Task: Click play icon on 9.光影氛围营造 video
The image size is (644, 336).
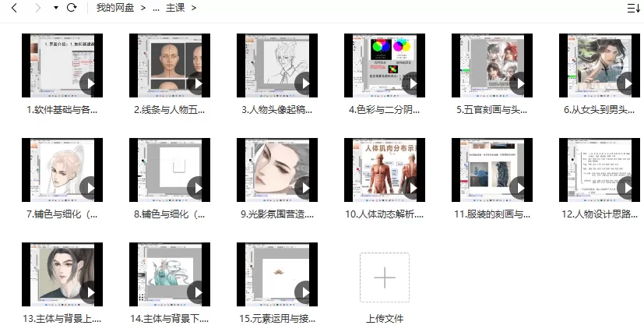Action: point(306,187)
